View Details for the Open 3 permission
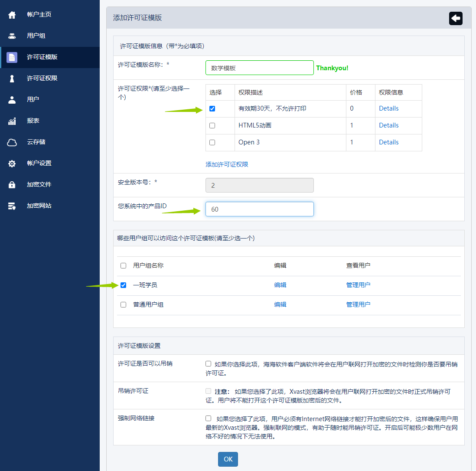This screenshot has height=471, width=476. coord(388,142)
